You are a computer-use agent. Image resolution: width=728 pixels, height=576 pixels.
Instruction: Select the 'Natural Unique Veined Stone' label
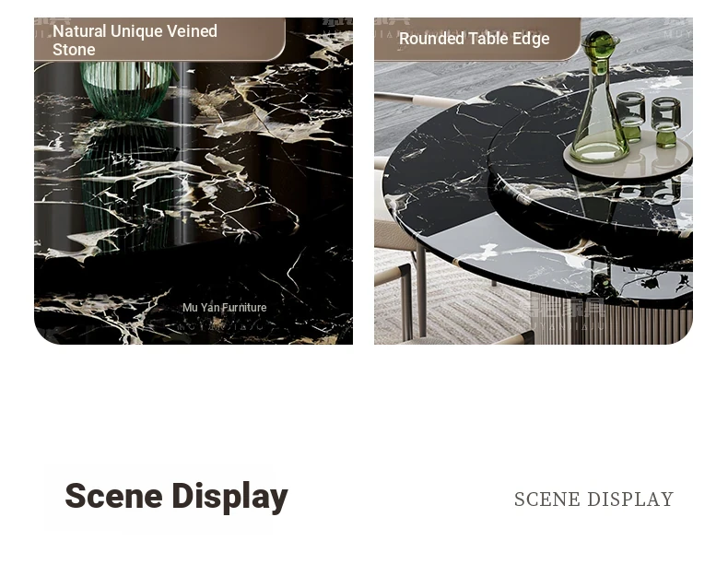click(135, 40)
